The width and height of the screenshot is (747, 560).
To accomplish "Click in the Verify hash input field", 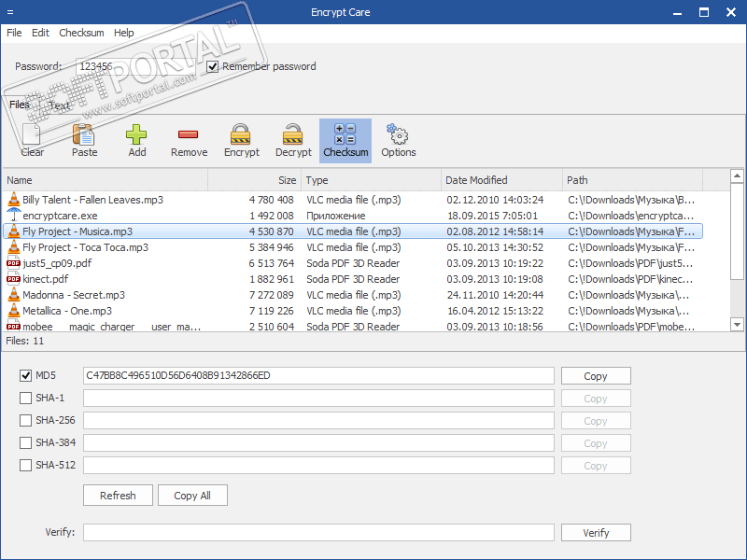I will point(318,532).
